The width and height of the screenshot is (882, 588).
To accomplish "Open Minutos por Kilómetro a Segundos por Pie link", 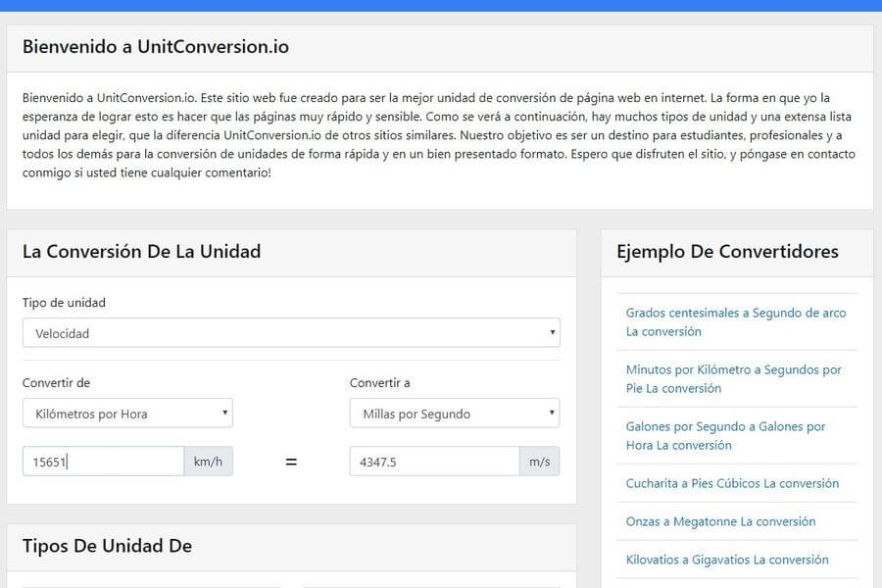I will pos(733,378).
